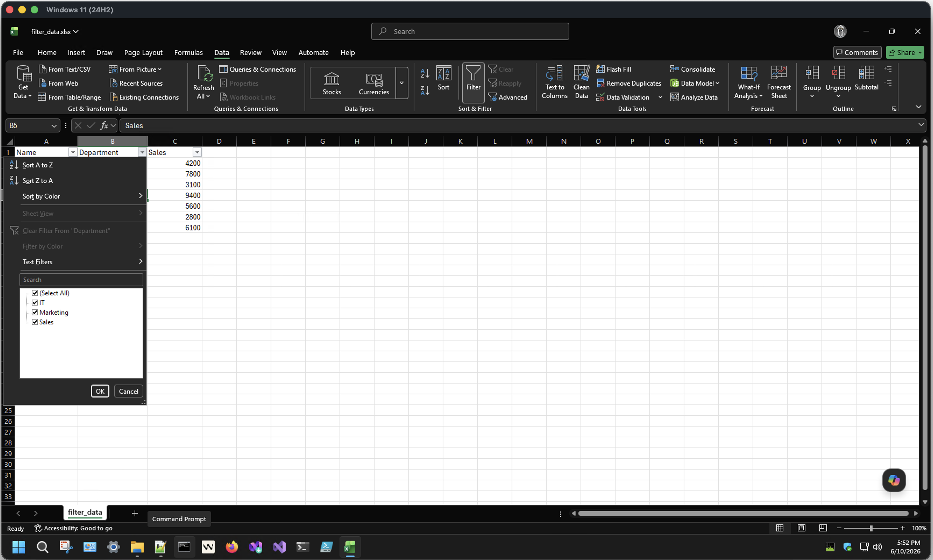The height and width of the screenshot is (560, 933).
Task: Open the Department column filter dropdown
Action: pyautogui.click(x=142, y=152)
